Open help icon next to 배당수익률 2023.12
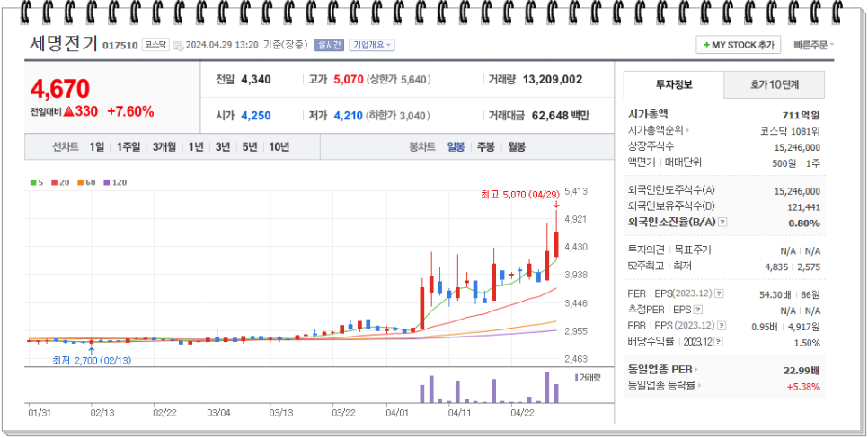This screenshot has width=868, height=438. (x=718, y=342)
